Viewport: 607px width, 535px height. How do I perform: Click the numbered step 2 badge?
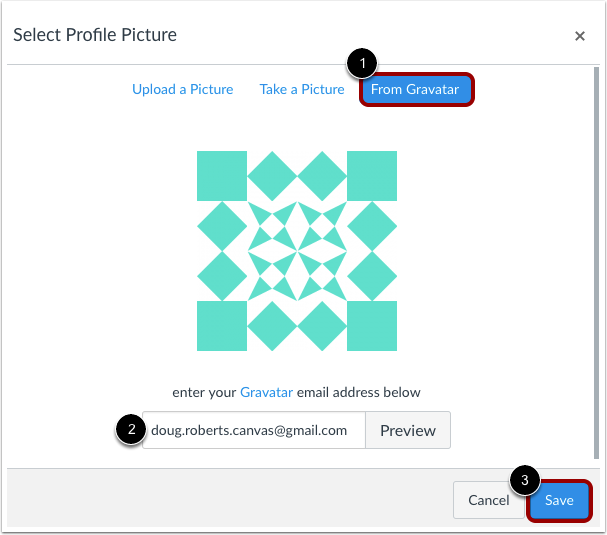click(128, 430)
